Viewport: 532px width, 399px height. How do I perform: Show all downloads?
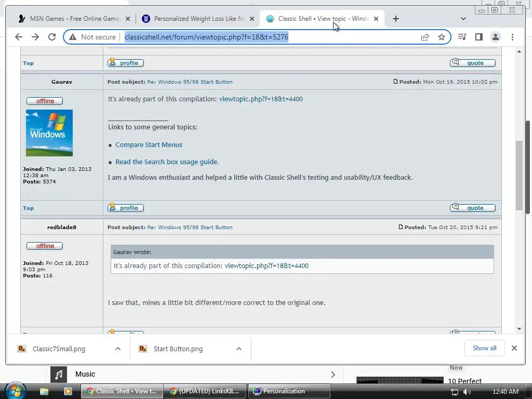click(485, 348)
